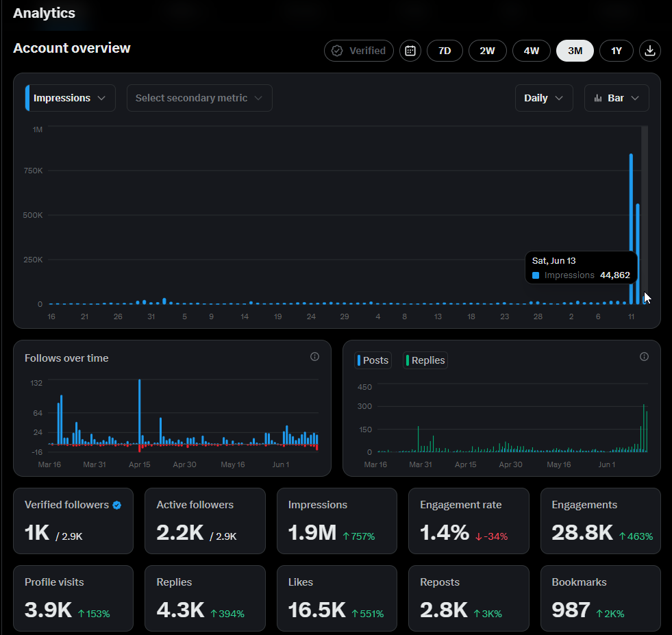The width and height of the screenshot is (672, 635).
Task: Open the calendar date picker
Action: pos(410,51)
